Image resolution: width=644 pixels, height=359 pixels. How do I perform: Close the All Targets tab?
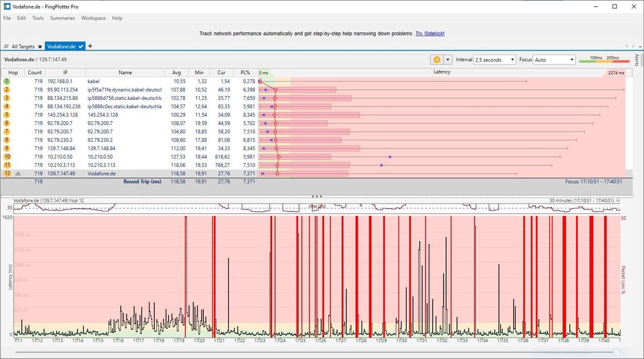point(40,46)
